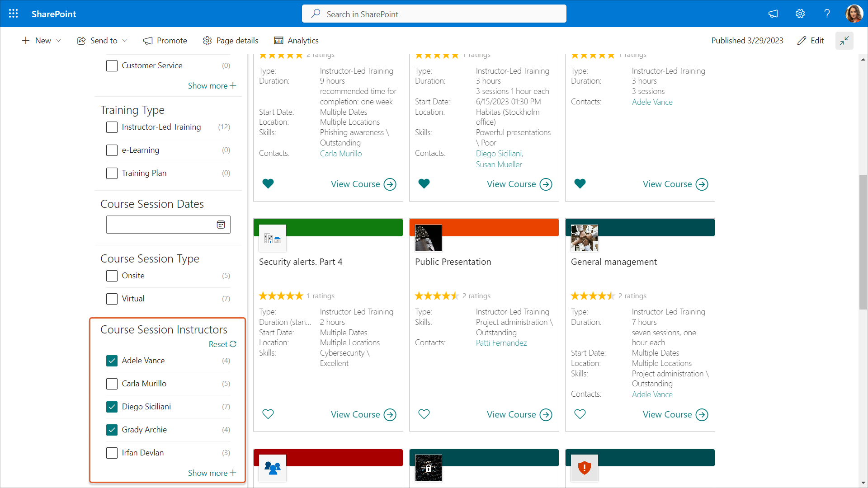The height and width of the screenshot is (488, 868).
Task: Click the help question mark icon
Action: (x=827, y=14)
